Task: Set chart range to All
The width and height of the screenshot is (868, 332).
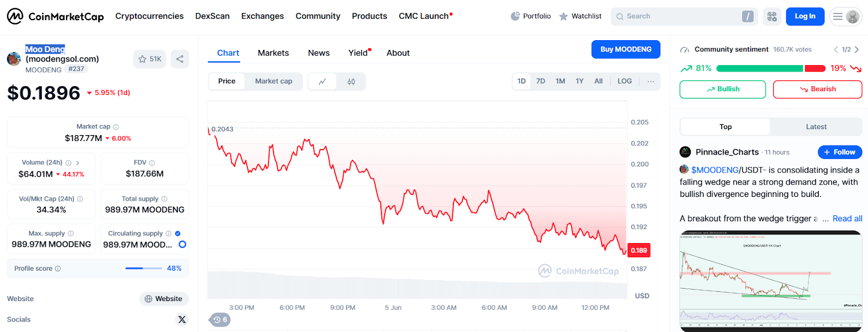Action: point(598,81)
